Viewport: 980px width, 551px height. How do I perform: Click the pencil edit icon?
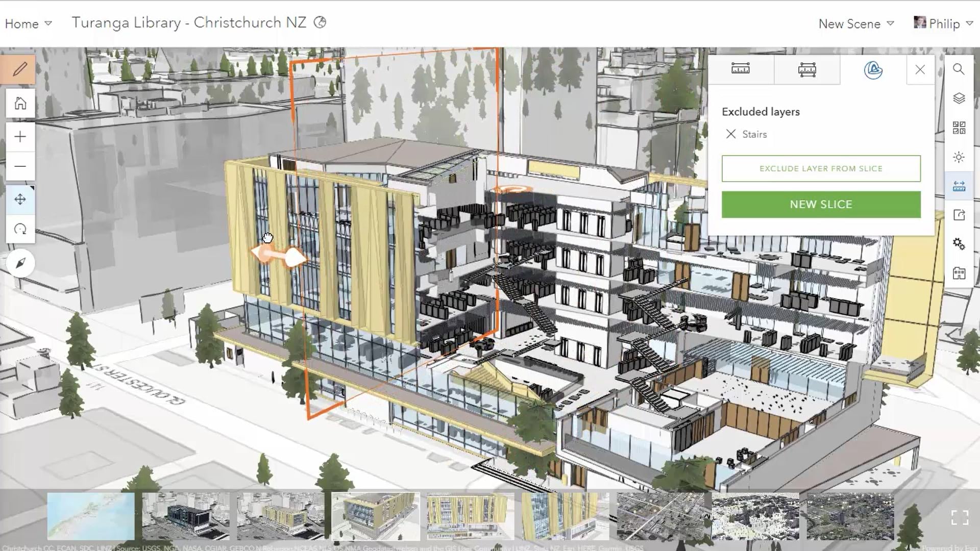19,69
